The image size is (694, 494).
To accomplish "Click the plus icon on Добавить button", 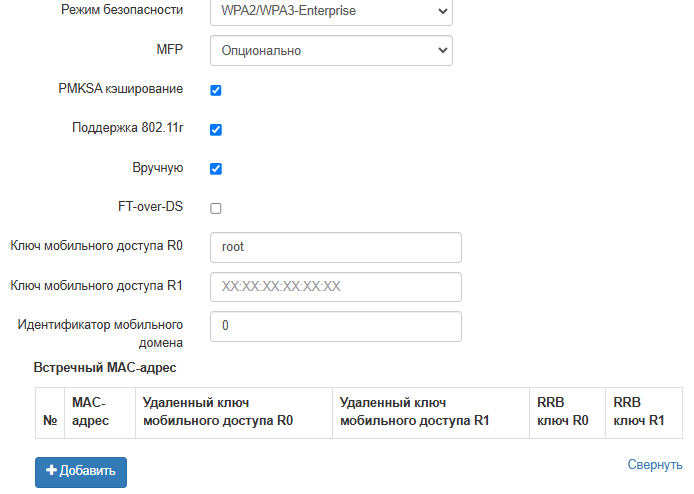I will (51, 470).
